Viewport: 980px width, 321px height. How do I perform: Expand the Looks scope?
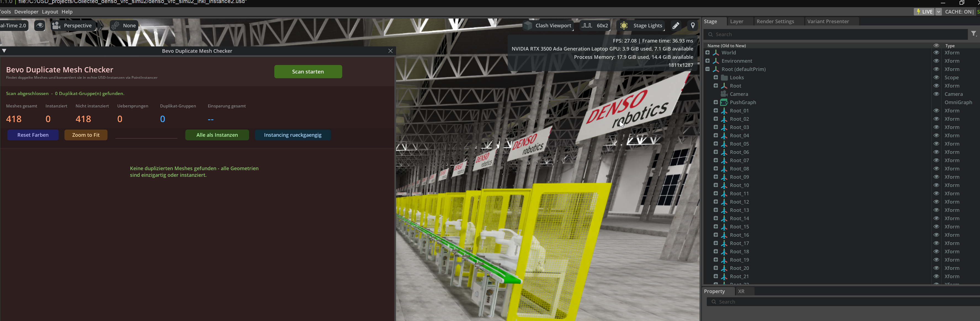click(x=716, y=77)
